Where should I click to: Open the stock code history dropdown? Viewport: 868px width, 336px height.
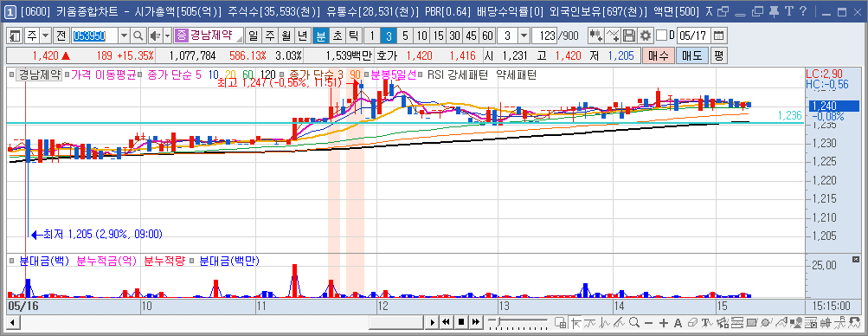125,36
